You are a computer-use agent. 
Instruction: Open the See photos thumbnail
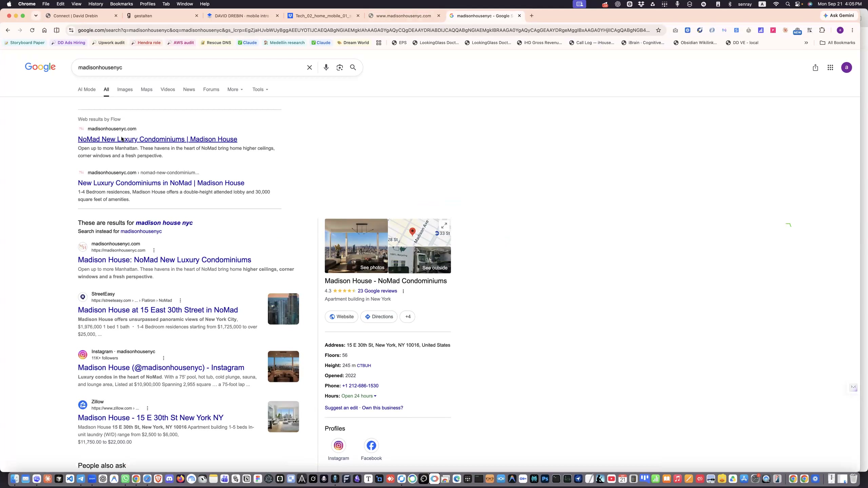click(356, 246)
